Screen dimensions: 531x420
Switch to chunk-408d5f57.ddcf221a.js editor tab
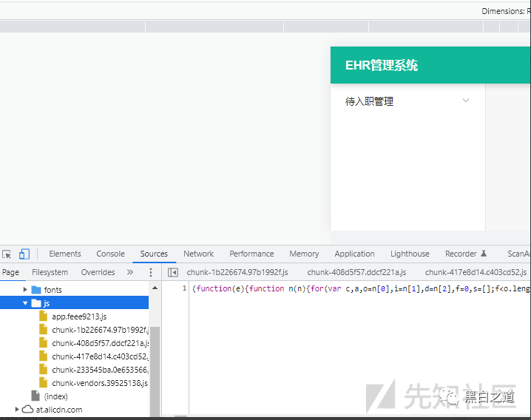click(x=356, y=272)
